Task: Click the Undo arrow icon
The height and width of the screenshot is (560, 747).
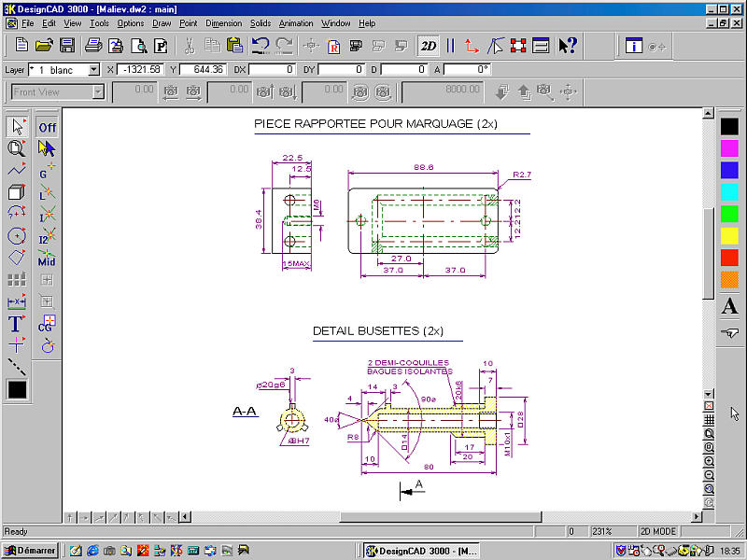Action: tap(261, 45)
